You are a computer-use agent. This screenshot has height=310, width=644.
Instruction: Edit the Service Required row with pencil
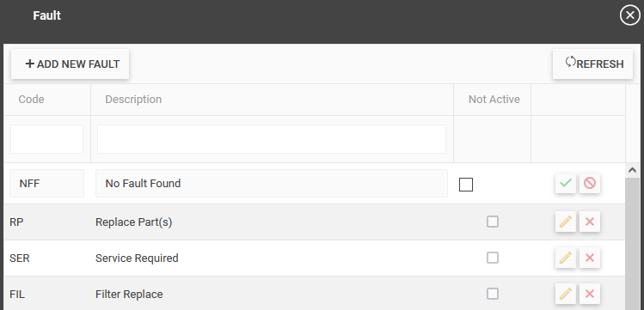566,258
